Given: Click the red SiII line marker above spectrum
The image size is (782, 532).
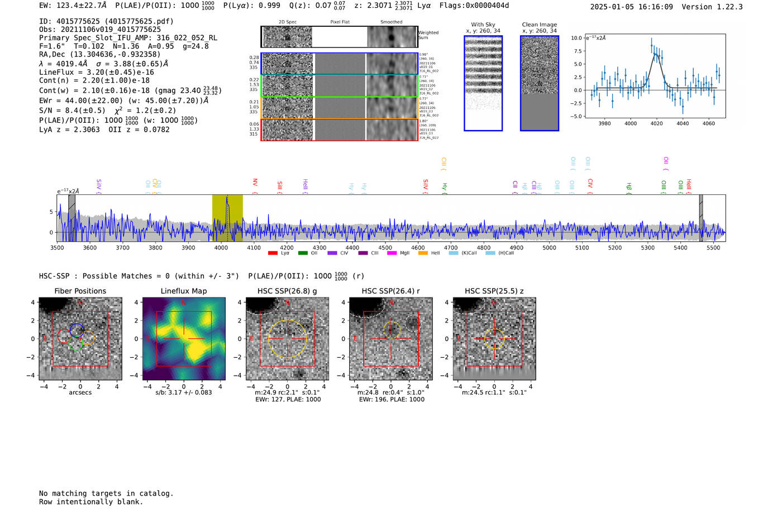Looking at the screenshot, I should [x=280, y=187].
